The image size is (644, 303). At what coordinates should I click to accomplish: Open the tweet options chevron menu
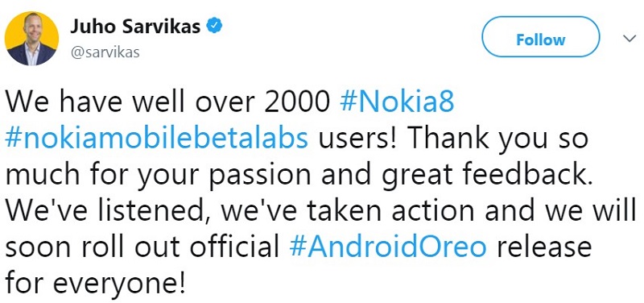pyautogui.click(x=629, y=39)
